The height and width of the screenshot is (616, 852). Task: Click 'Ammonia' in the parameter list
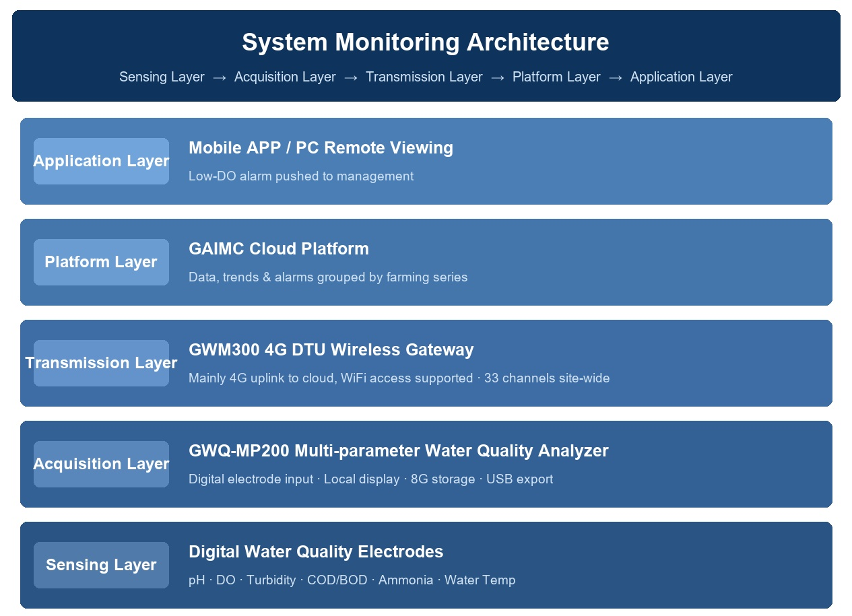click(x=406, y=580)
